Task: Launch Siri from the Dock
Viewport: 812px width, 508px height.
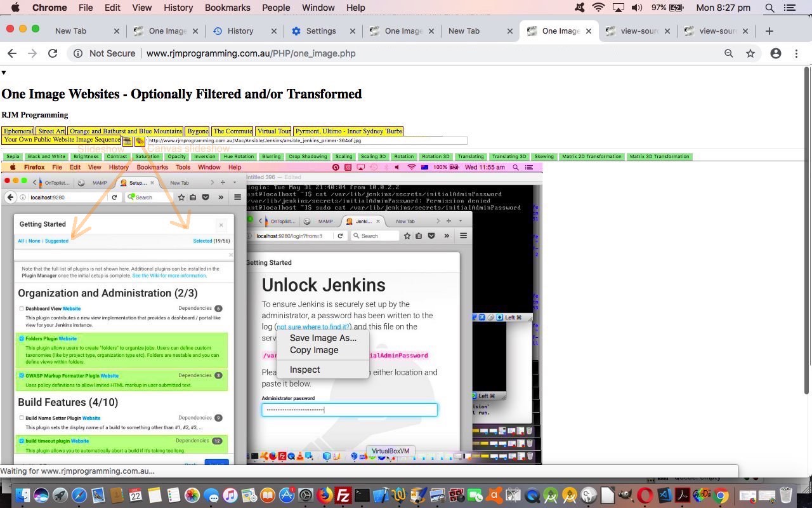Action: (41, 495)
